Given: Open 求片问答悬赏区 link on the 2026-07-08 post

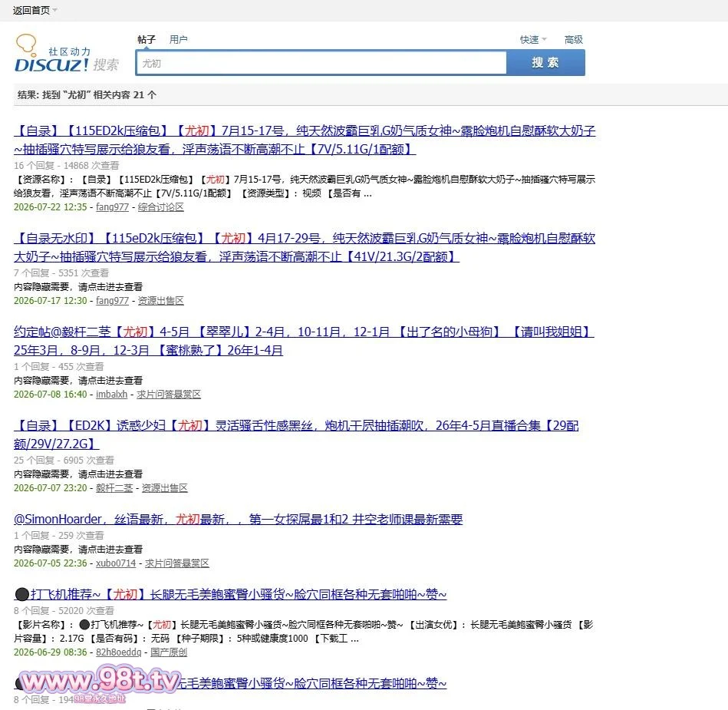Looking at the screenshot, I should click(169, 395).
